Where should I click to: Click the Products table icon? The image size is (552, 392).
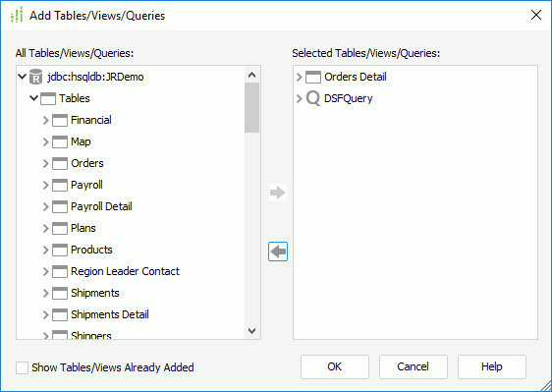pyautogui.click(x=60, y=250)
